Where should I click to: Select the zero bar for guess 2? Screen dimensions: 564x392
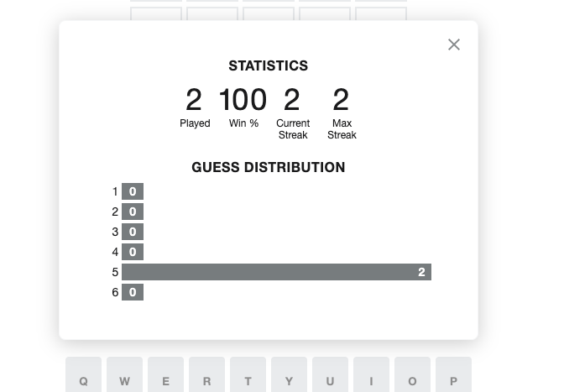(x=133, y=212)
